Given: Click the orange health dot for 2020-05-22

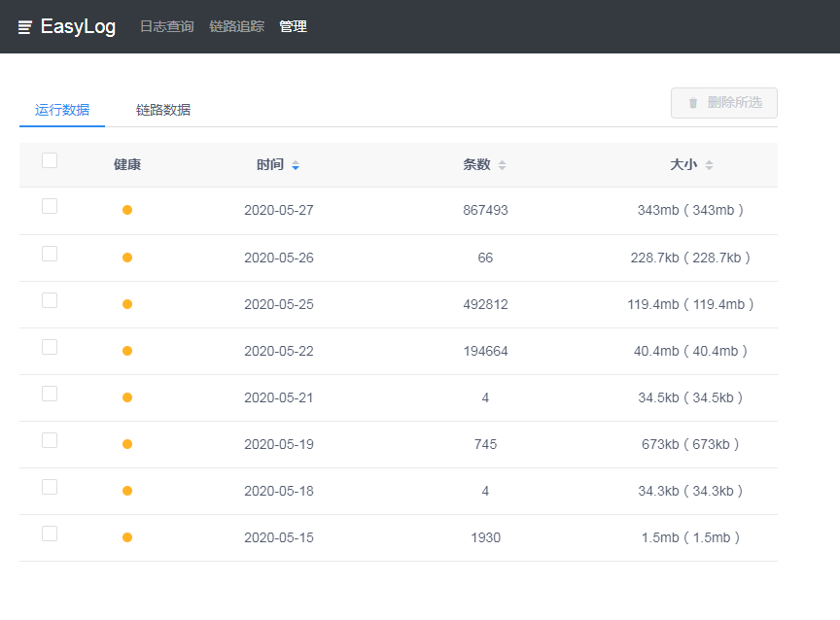Looking at the screenshot, I should pos(127,351).
